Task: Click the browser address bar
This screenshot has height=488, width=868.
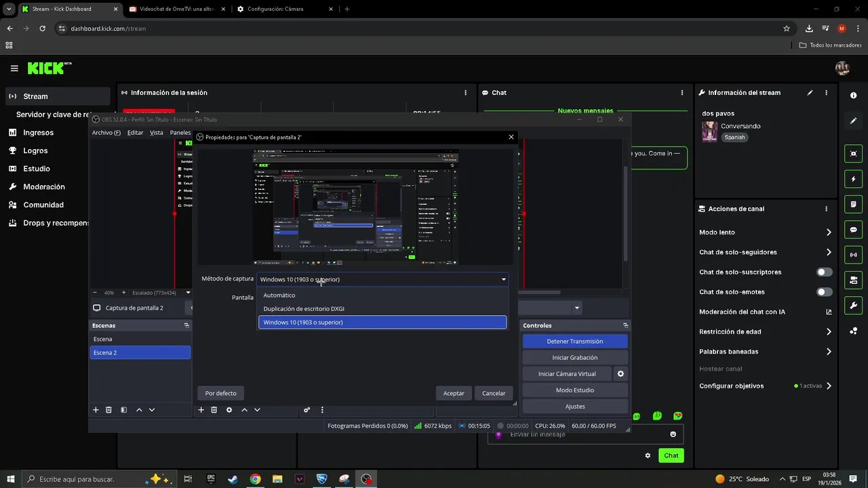Action: 420,28
